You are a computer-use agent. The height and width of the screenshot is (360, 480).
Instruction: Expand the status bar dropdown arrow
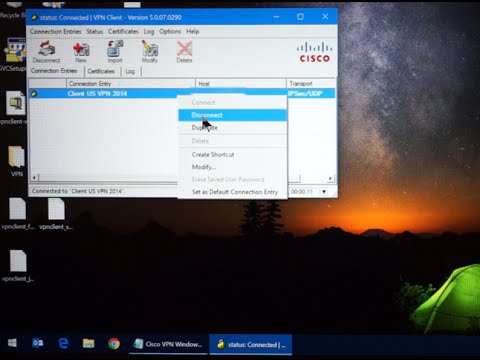click(324, 192)
